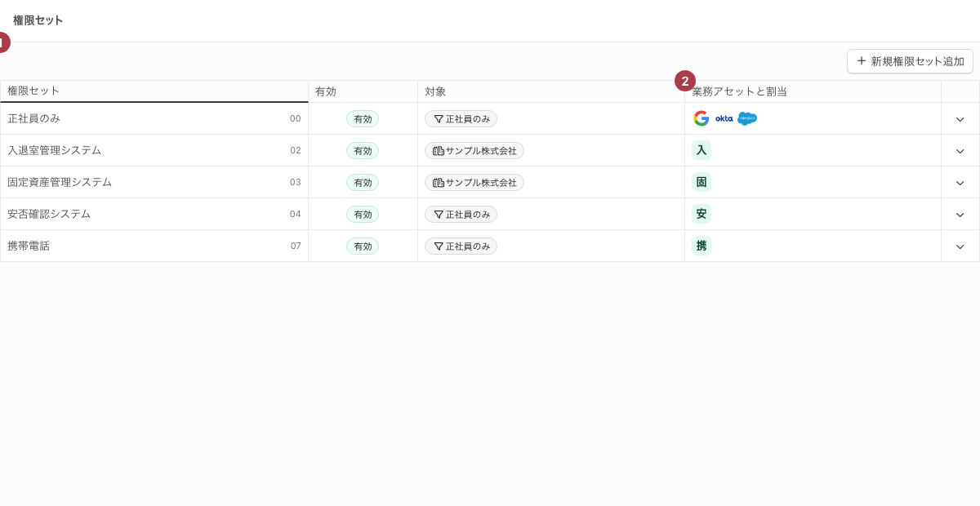
Task: Click 有効 status badge for 入退室管理システム
Action: (x=363, y=151)
